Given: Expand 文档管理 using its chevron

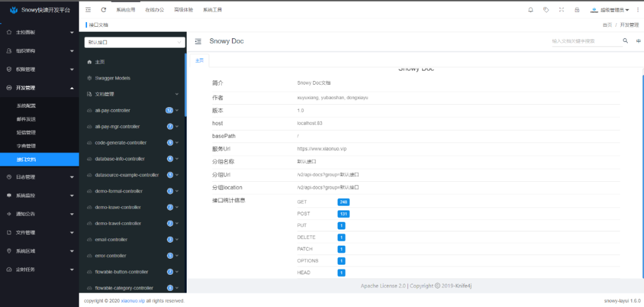Looking at the screenshot, I should [177, 94].
